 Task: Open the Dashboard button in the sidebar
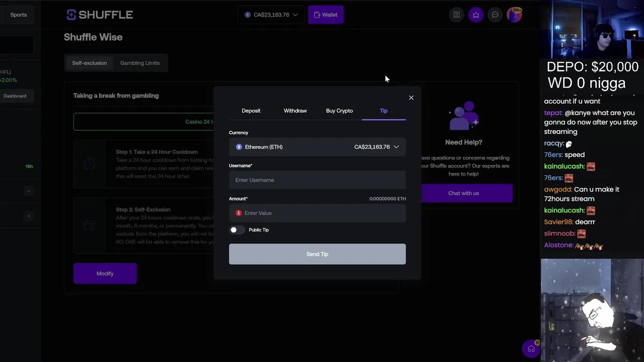coord(15,96)
